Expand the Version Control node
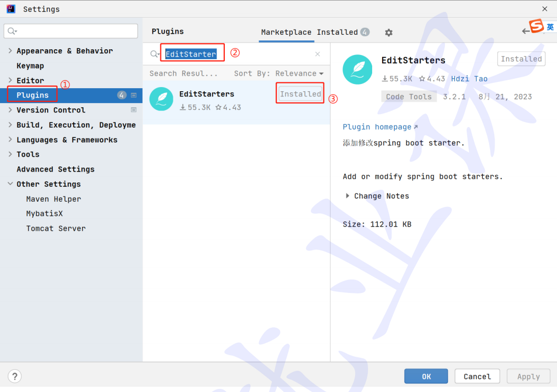 [x=10, y=109]
